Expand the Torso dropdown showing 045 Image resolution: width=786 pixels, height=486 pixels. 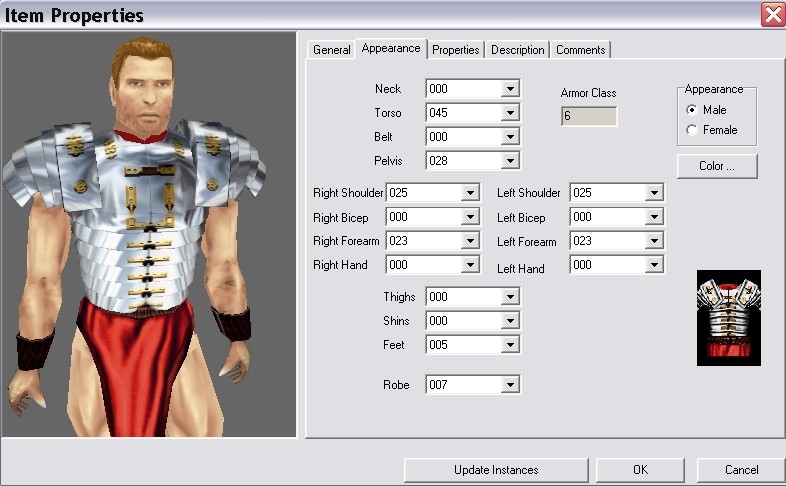[x=510, y=113]
